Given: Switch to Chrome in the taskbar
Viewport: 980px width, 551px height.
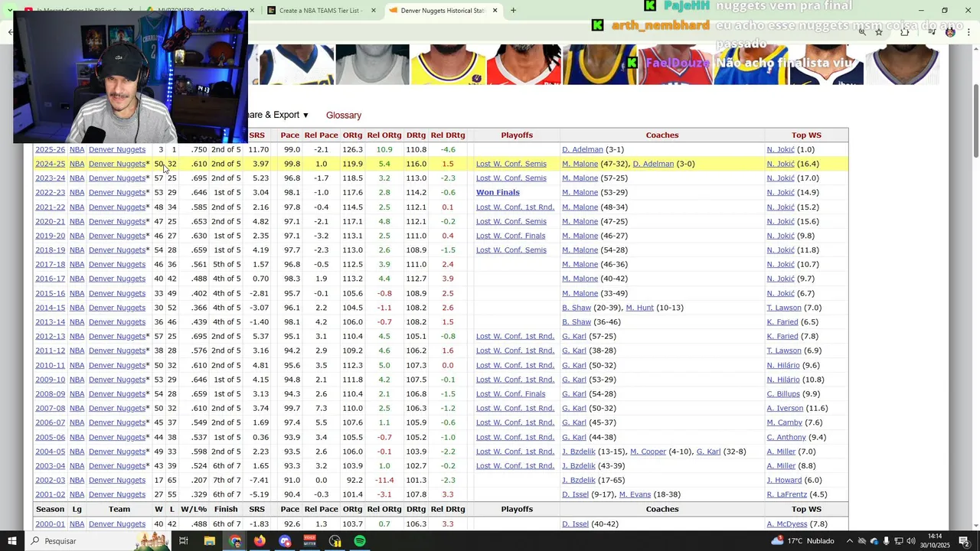Looking at the screenshot, I should point(235,541).
